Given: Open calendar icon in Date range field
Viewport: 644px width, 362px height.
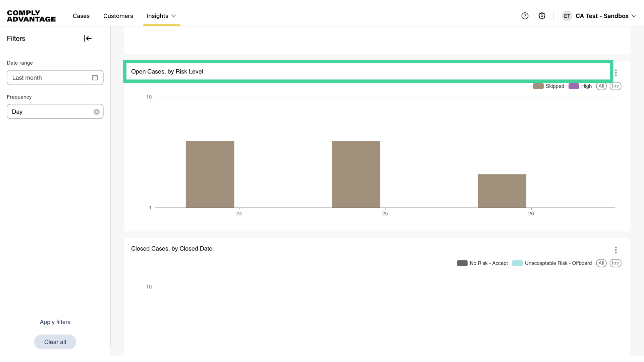Looking at the screenshot, I should [x=95, y=78].
